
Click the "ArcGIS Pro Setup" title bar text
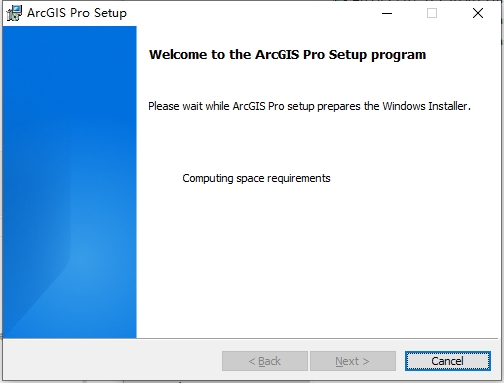77,13
